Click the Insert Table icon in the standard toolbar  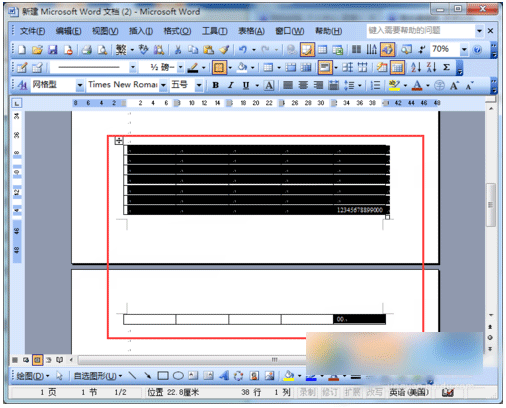(x=322, y=50)
